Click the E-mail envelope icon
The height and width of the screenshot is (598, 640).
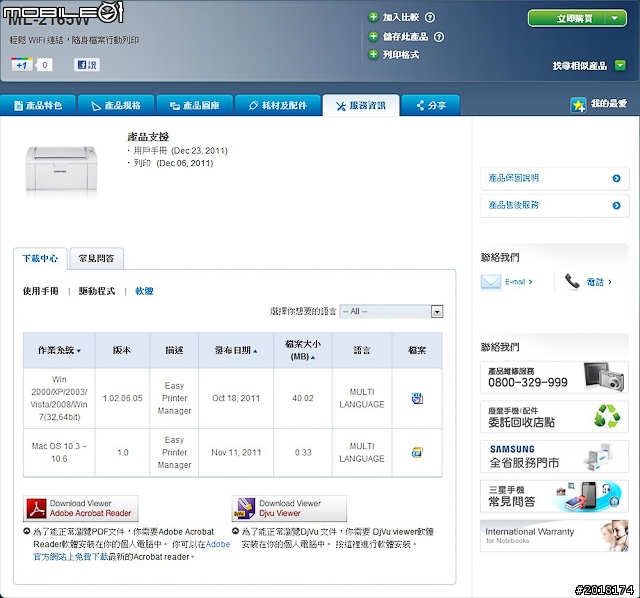coord(491,282)
